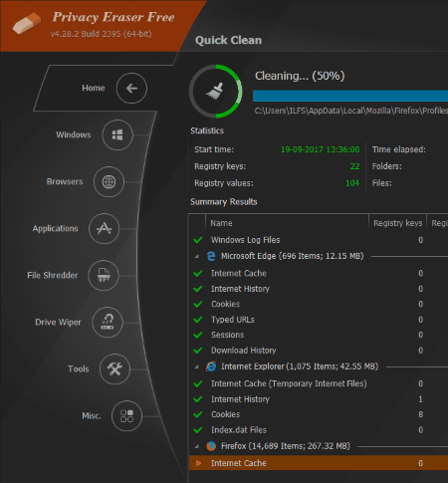Select the Browsers menu label

click(65, 181)
